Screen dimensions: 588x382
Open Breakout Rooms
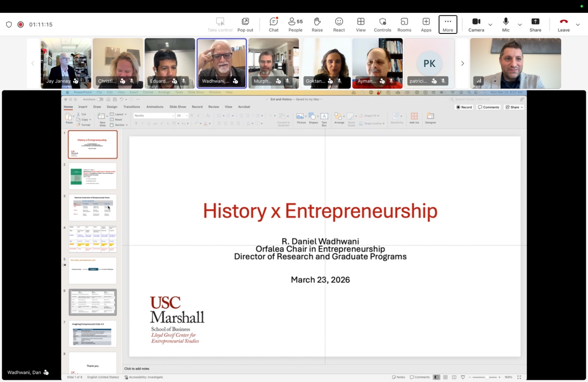(x=404, y=25)
